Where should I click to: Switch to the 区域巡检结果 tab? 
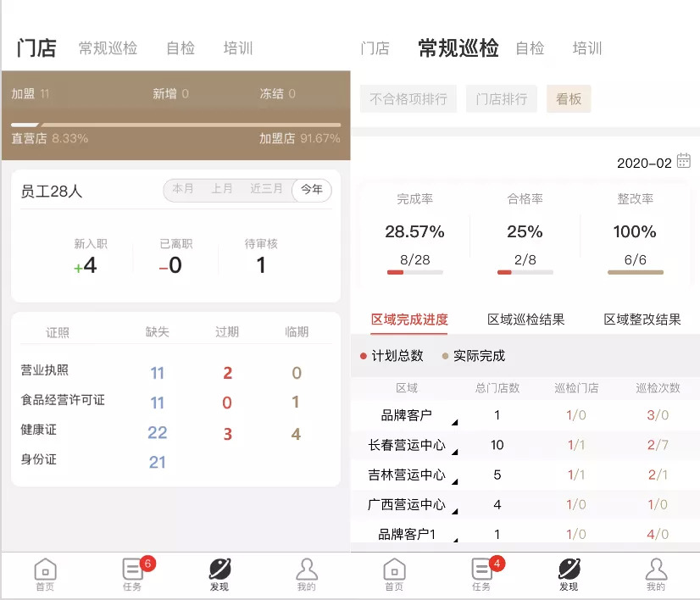click(525, 319)
